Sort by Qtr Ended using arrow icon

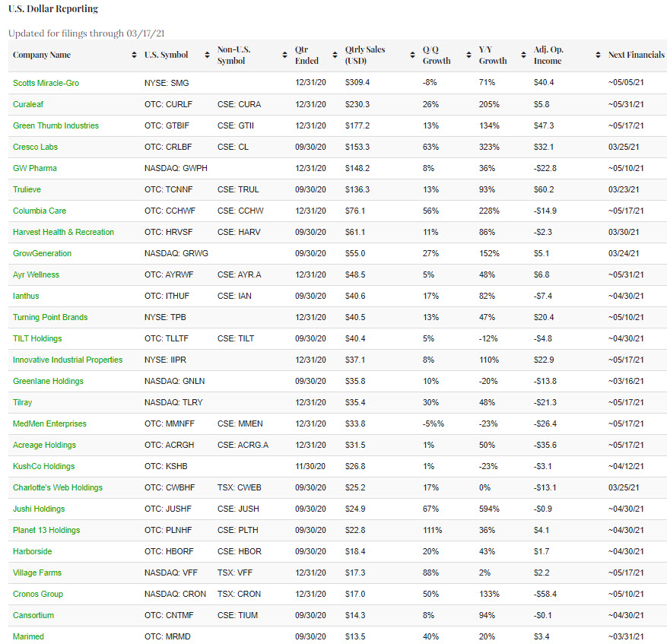pos(335,56)
